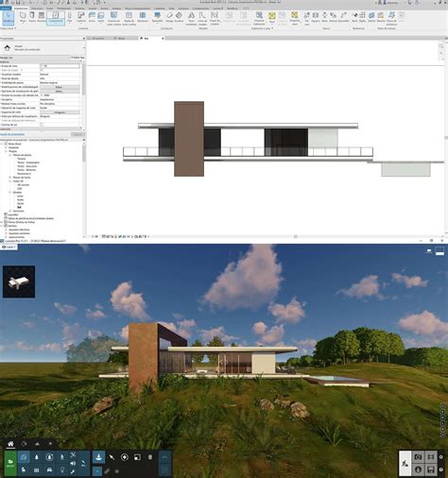The width and height of the screenshot is (448, 478).
Task: Select the Escalera stair tool
Action: pyautogui.click(x=179, y=17)
